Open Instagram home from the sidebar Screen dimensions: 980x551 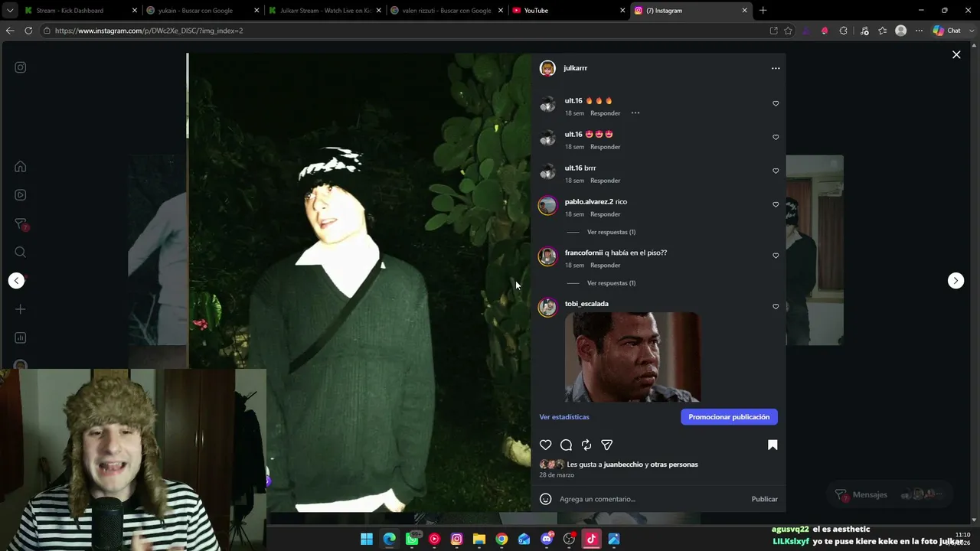(x=21, y=167)
